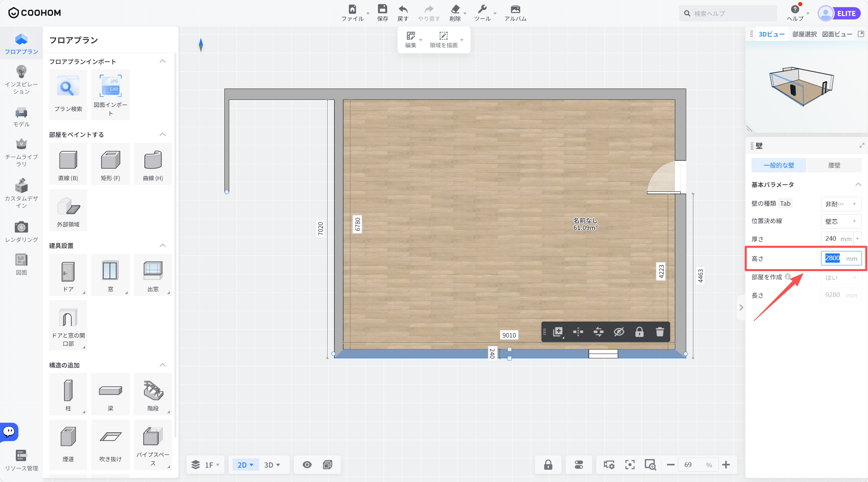The height and width of the screenshot is (482, 868).
Task: Open リソース管理 resource management
Action: click(21, 460)
